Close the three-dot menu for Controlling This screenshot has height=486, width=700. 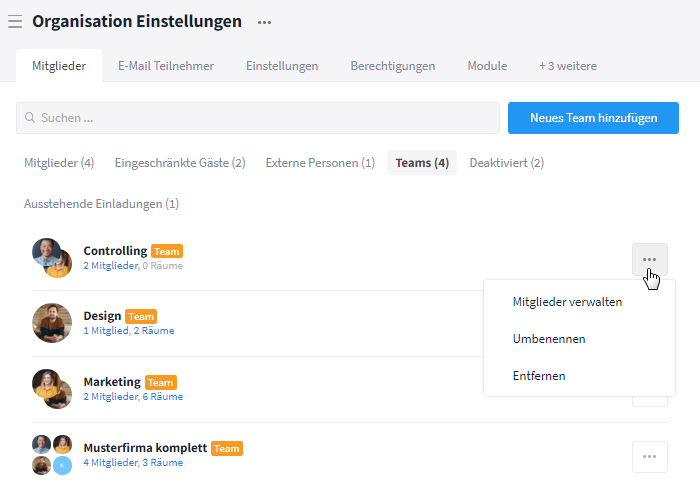point(649,259)
